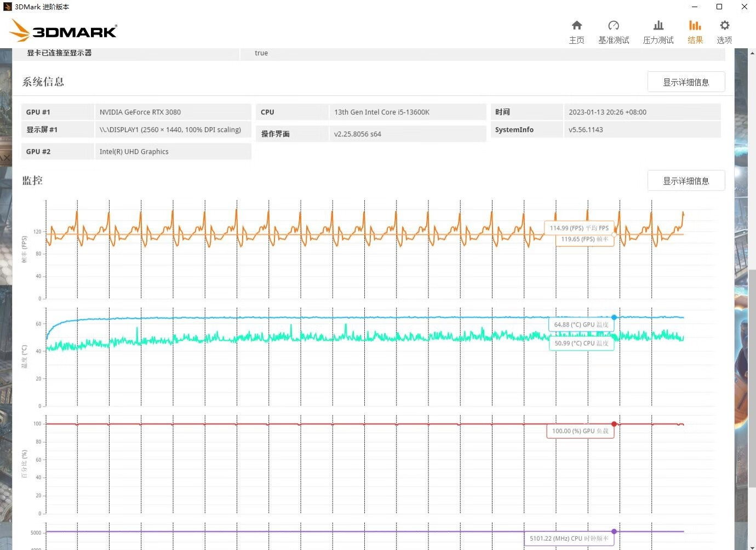Click the 114.99 (FPS) average FPS tooltip

point(579,228)
